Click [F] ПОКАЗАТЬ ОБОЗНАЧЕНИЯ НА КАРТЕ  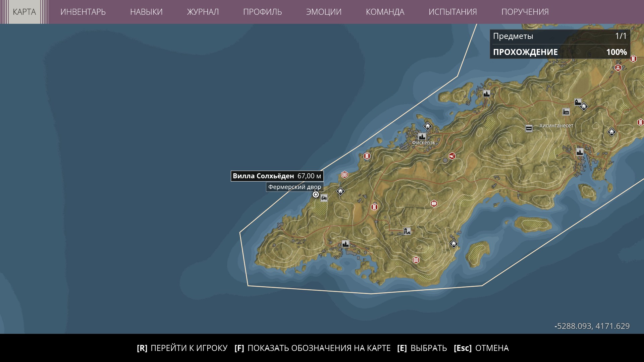click(x=313, y=348)
